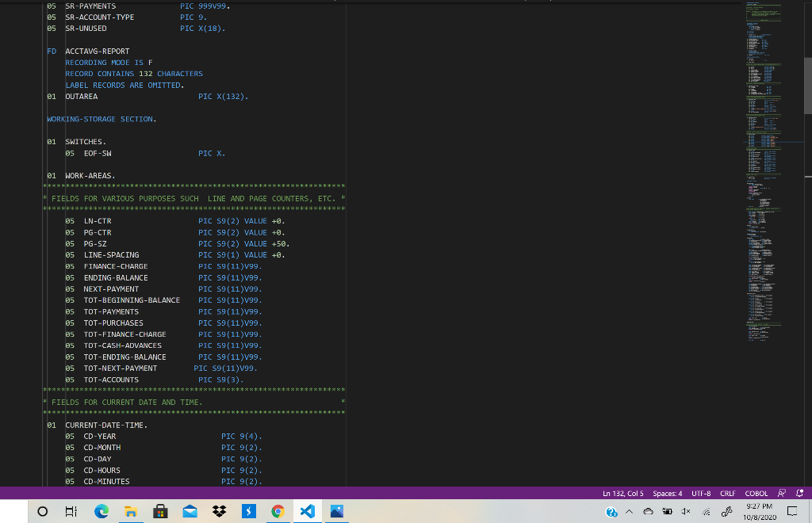The height and width of the screenshot is (523, 812).
Task: Open notifications panel via bell icon
Action: [800, 493]
